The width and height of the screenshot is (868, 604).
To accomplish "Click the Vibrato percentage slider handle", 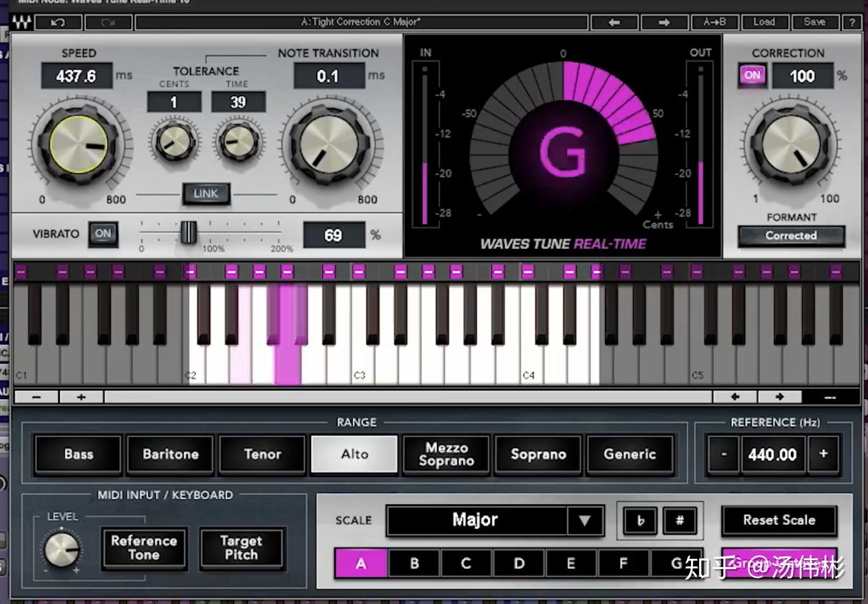I will coord(188,232).
